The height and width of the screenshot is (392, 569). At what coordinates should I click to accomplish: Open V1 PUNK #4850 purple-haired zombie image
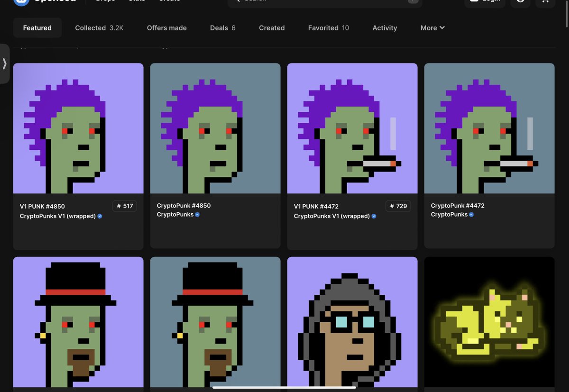point(78,128)
